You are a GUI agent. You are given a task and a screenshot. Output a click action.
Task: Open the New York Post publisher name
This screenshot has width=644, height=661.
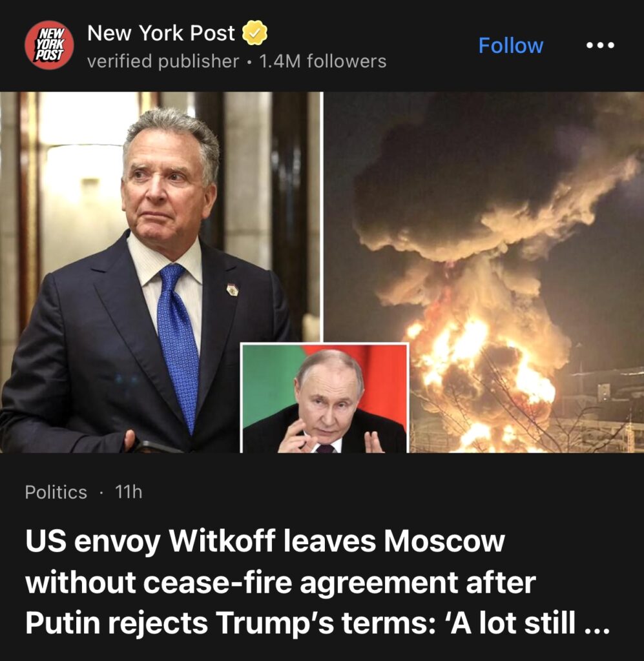tap(161, 33)
